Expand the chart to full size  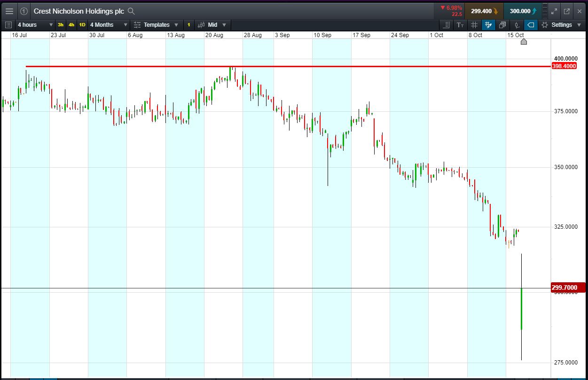(x=554, y=11)
